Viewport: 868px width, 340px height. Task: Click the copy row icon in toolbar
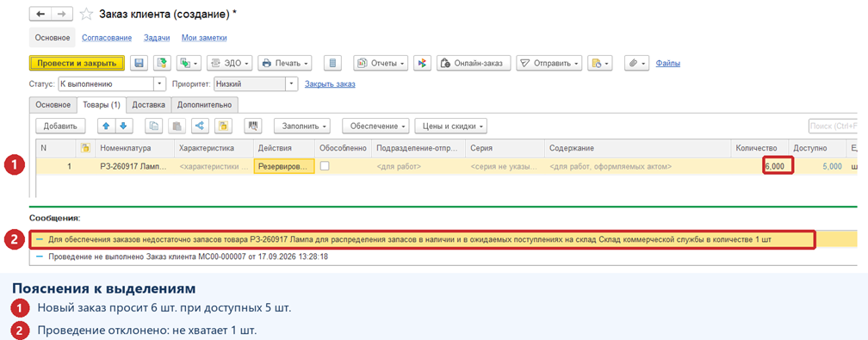[154, 127]
